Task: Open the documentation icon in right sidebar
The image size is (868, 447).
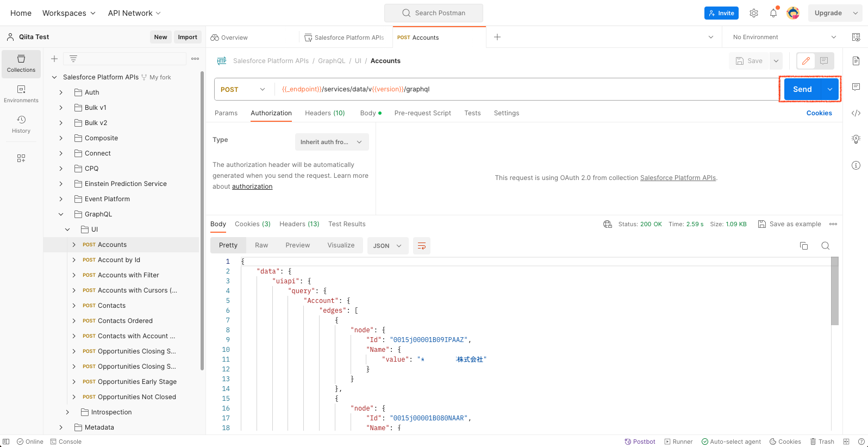Action: point(856,61)
